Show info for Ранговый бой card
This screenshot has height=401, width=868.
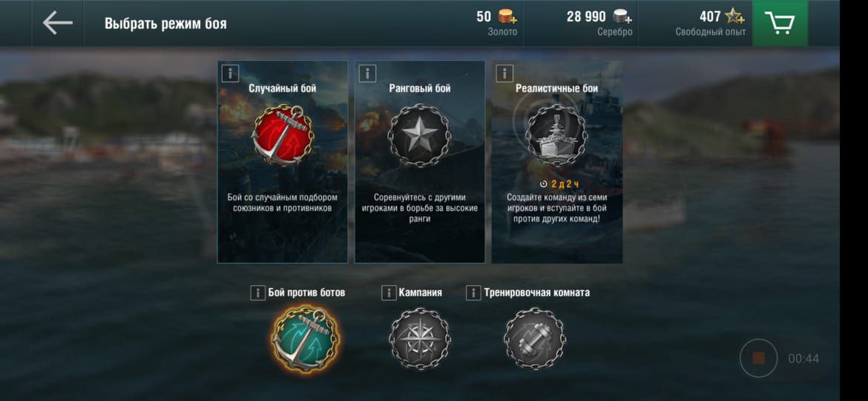[367, 73]
